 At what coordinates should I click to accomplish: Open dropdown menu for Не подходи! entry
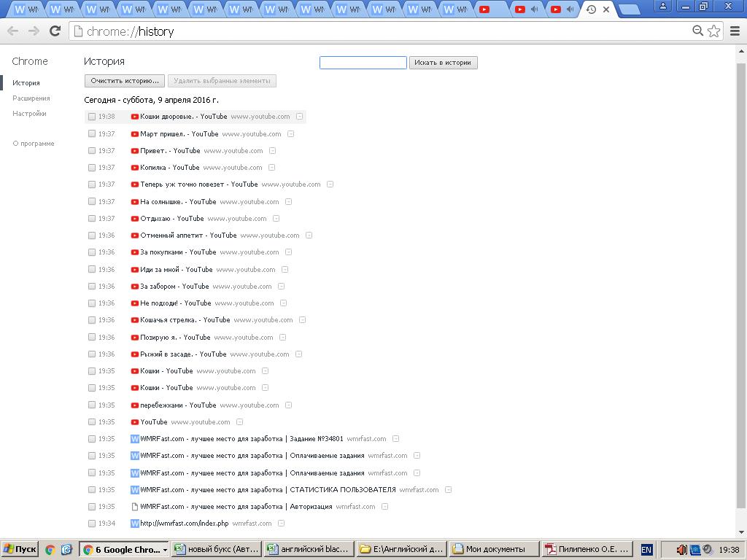(283, 303)
